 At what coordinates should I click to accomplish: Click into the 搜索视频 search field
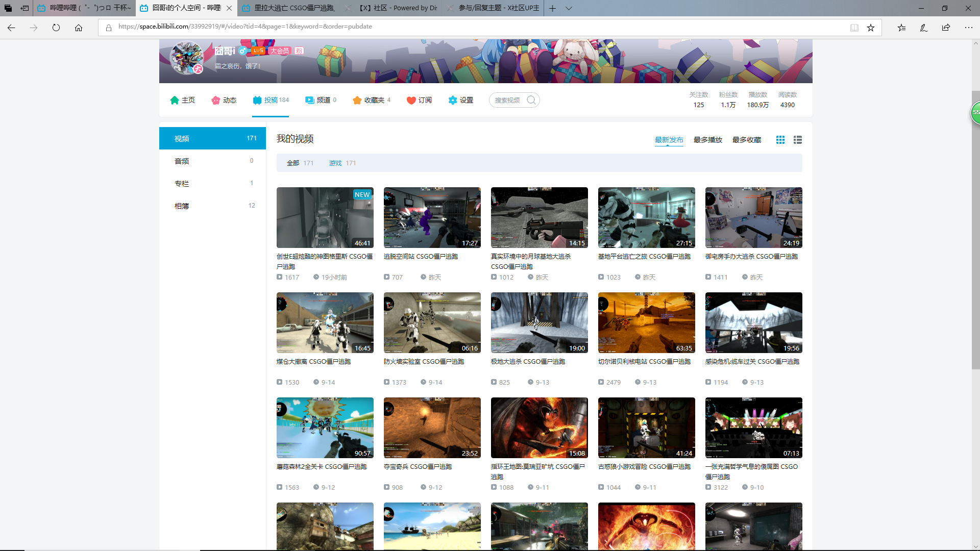[508, 100]
